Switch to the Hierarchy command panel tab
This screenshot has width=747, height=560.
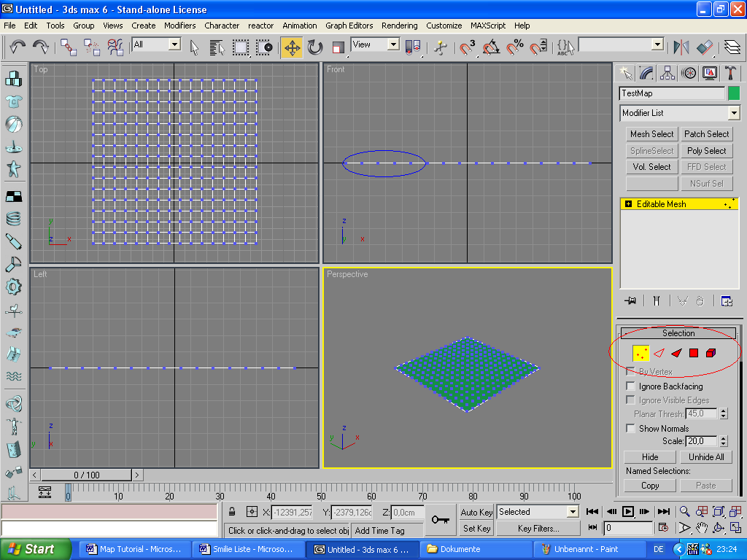click(667, 73)
